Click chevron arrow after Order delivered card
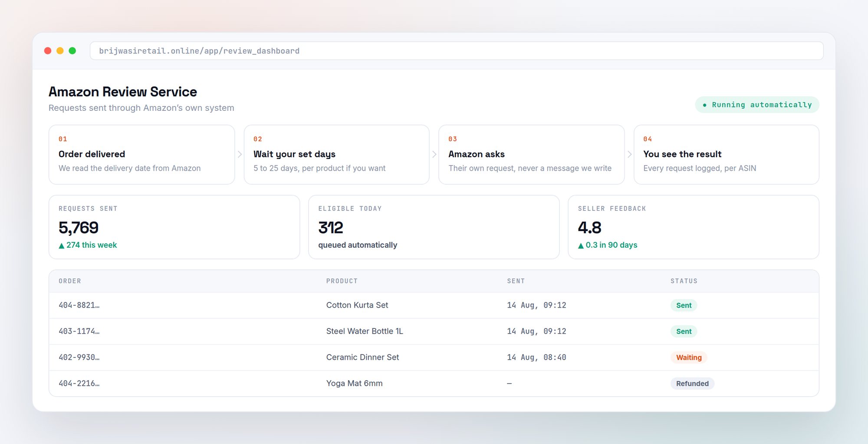The height and width of the screenshot is (444, 868). pyautogui.click(x=240, y=154)
